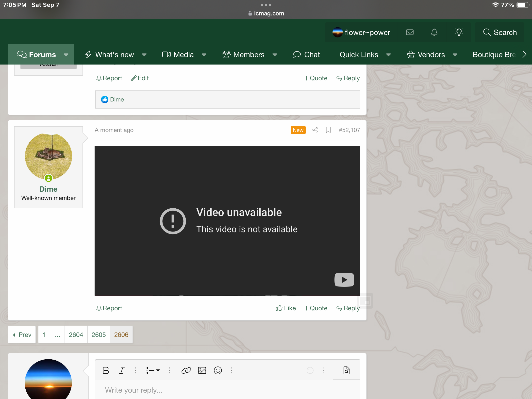Open the alerts bell icon
The width and height of the screenshot is (532, 399).
click(434, 32)
